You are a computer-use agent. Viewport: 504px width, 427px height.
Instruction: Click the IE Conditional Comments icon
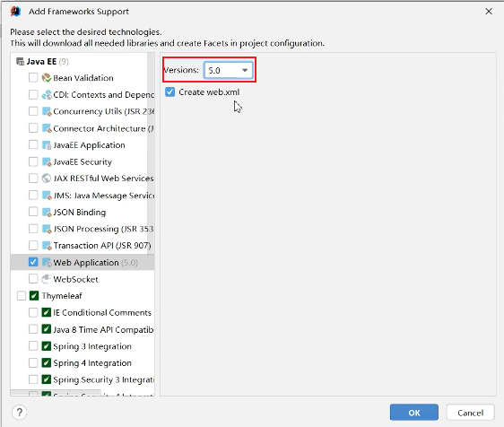pyautogui.click(x=47, y=312)
